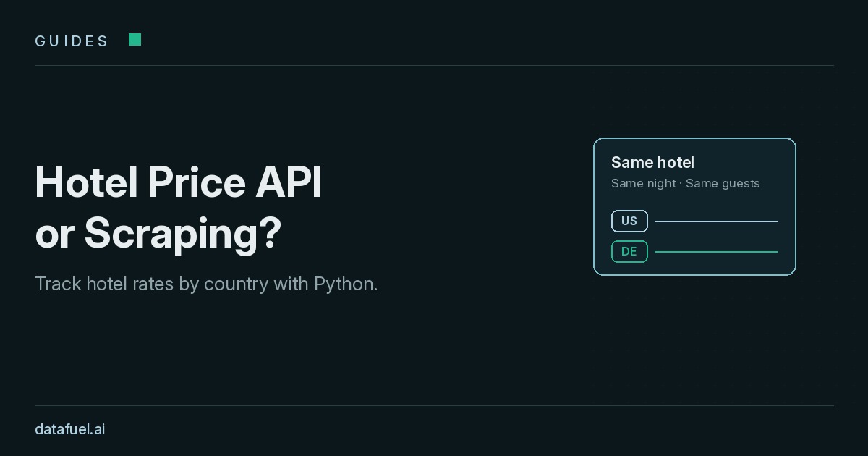Click the US country badge
The width and height of the screenshot is (868, 456).
click(629, 221)
